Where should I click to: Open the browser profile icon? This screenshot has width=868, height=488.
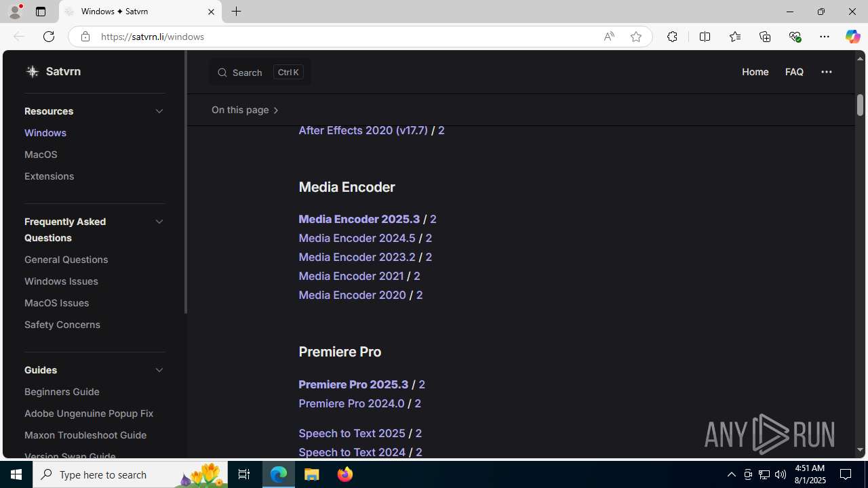[x=15, y=12]
